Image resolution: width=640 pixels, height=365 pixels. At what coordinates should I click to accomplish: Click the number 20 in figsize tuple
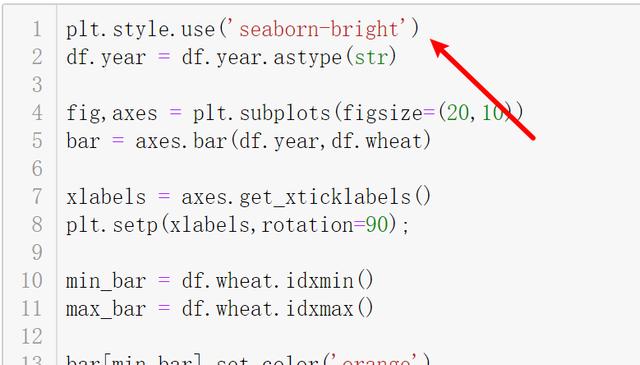458,113
